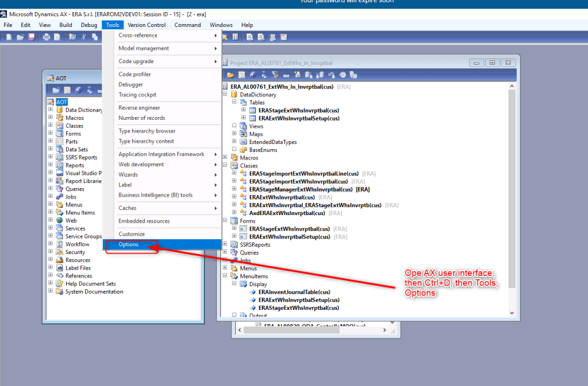
Task: Open the Version Control menu
Action: (146, 25)
